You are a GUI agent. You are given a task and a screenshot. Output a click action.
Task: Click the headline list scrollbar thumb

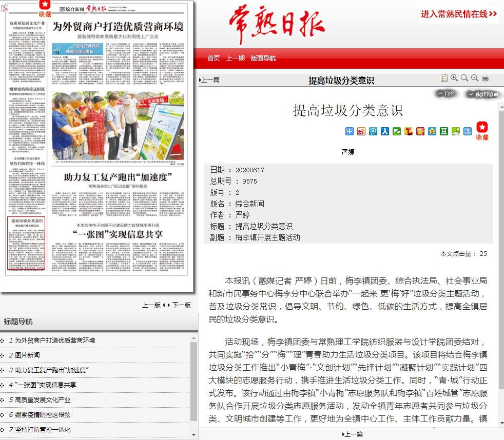click(194, 381)
